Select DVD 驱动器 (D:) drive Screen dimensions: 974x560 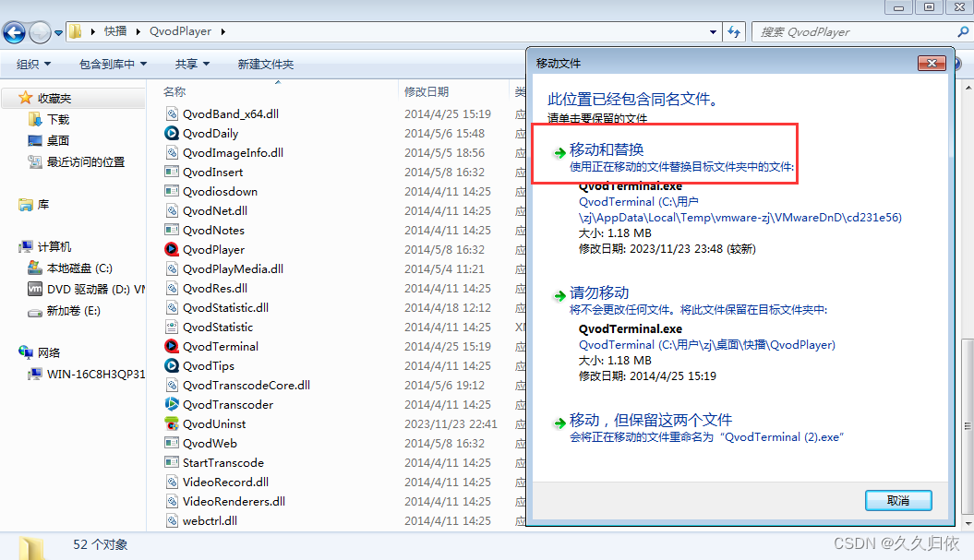pyautogui.click(x=96, y=289)
